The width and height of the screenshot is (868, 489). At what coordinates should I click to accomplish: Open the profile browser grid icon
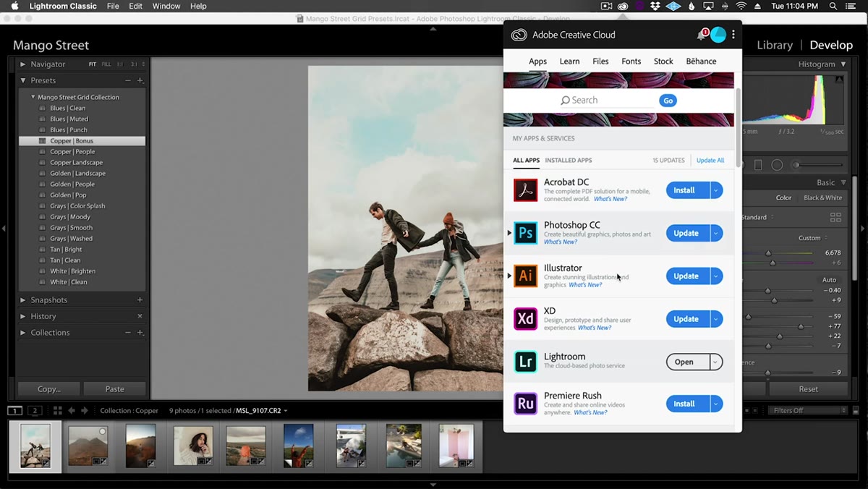[x=835, y=217]
